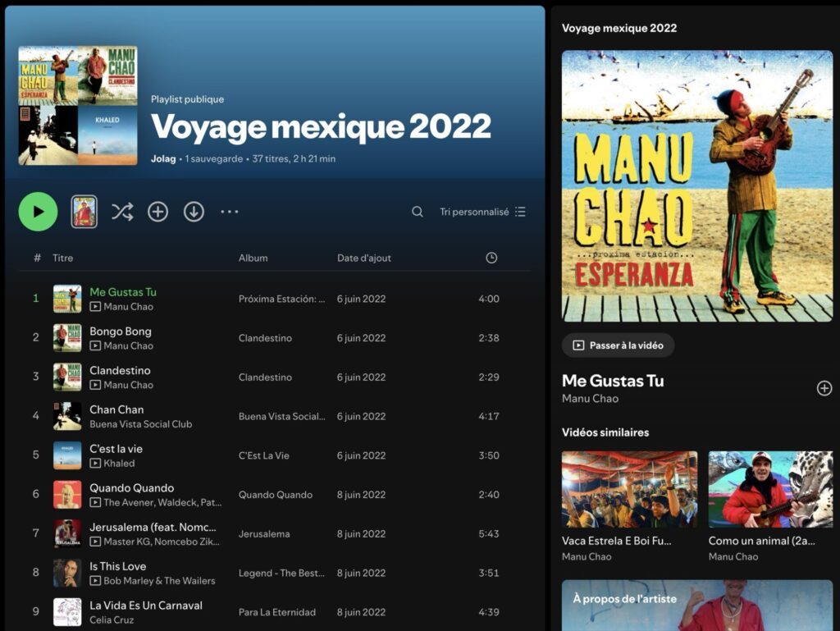Click the video icon beside Master KG
Viewport: 840px width, 631px height.
click(95, 542)
